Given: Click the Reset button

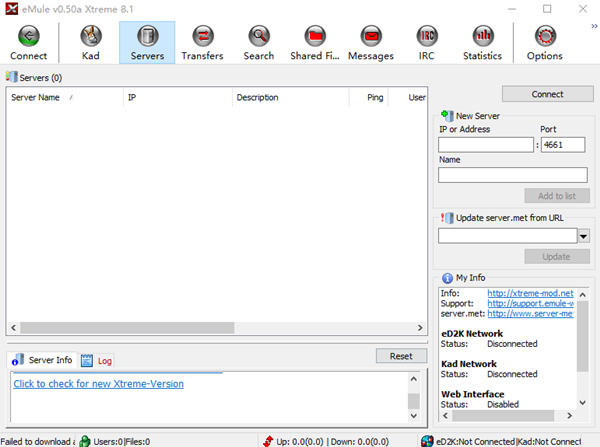Looking at the screenshot, I should (x=401, y=356).
